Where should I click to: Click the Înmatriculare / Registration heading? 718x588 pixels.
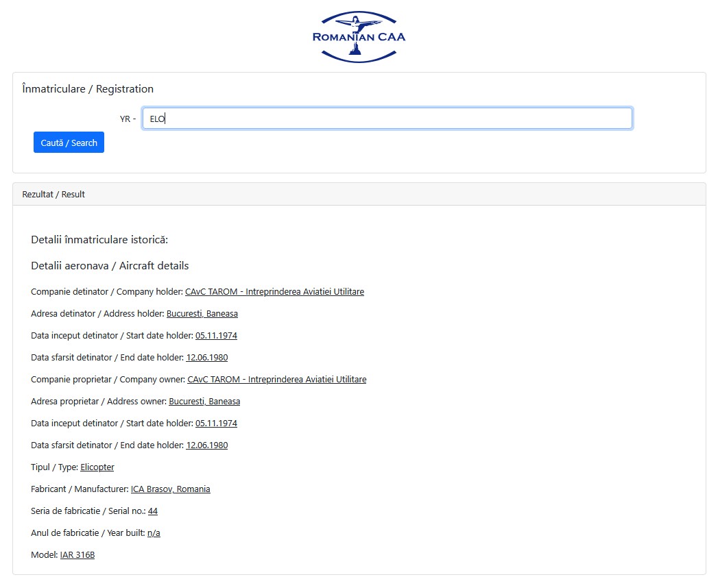pyautogui.click(x=88, y=89)
